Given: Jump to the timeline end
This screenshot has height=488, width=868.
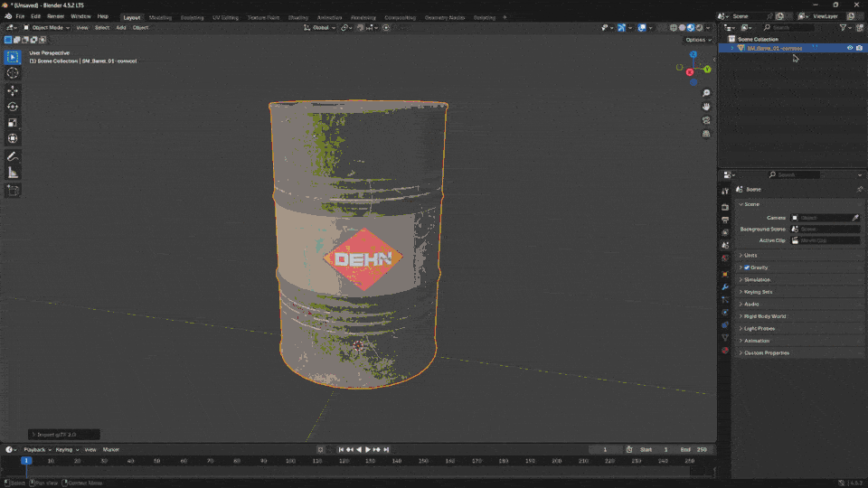Looking at the screenshot, I should pyautogui.click(x=386, y=450).
